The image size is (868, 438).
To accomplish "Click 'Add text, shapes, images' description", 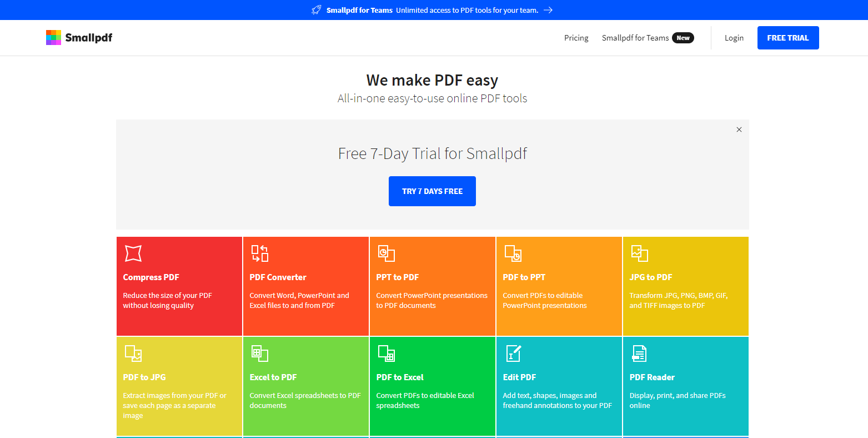I will point(557,401).
